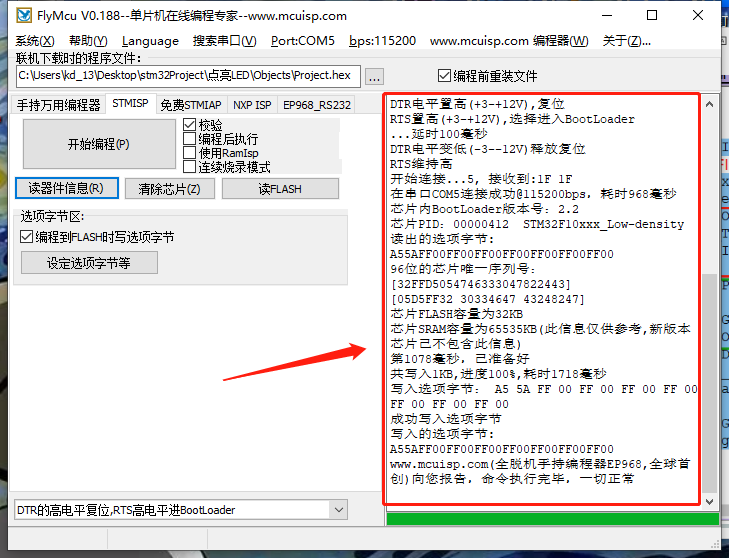This screenshot has width=729, height=558.
Task: Click the green progress bar
Action: [x=551, y=518]
